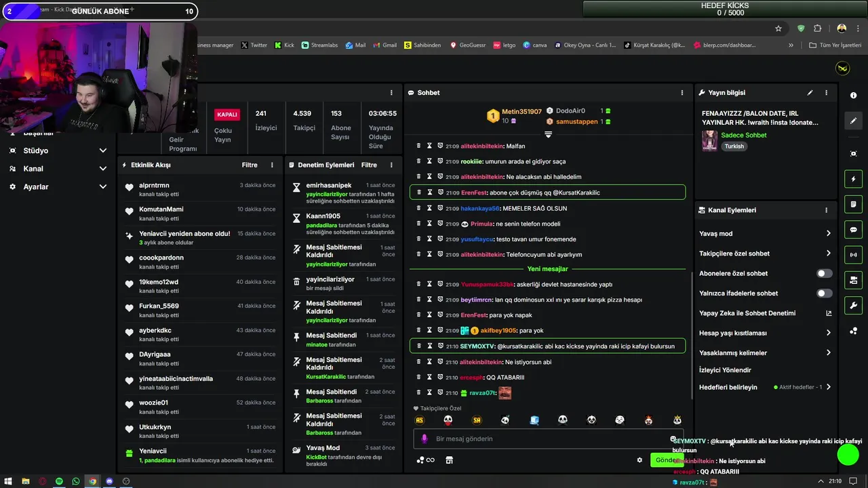Open Hedefleri belirleyin arrow
The image size is (868, 488).
(828, 387)
